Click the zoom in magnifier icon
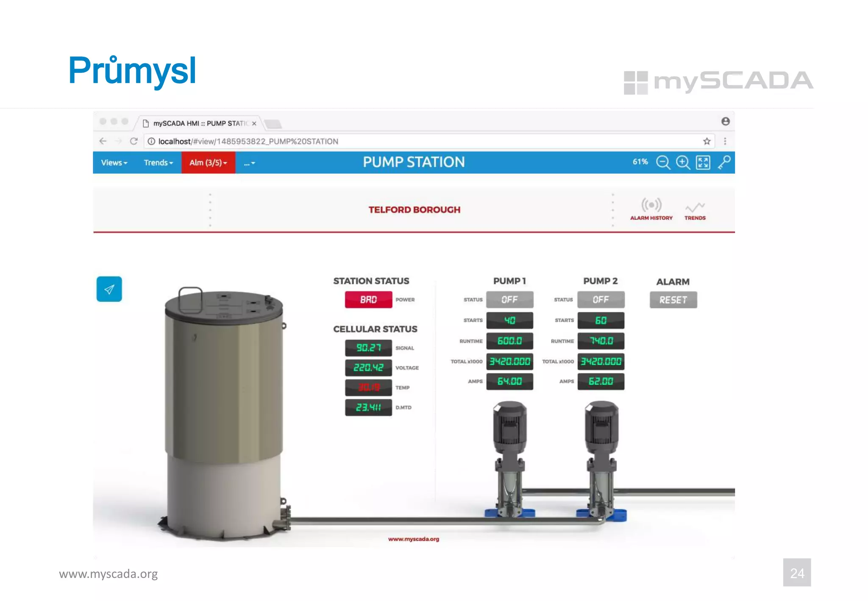 click(x=683, y=162)
